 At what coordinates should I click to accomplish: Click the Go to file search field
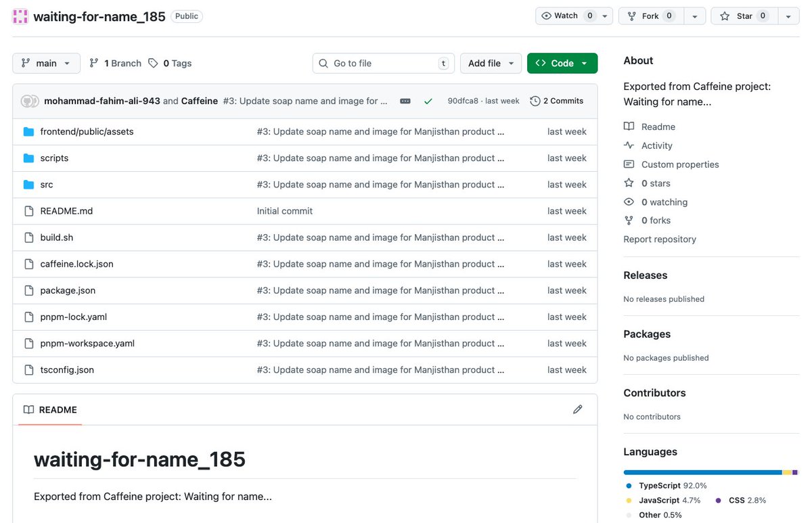tap(384, 63)
